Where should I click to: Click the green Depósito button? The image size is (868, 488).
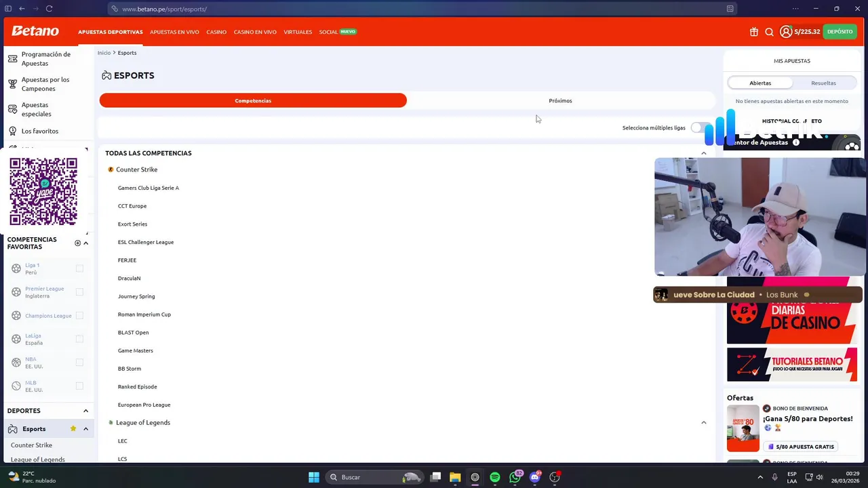pyautogui.click(x=840, y=32)
